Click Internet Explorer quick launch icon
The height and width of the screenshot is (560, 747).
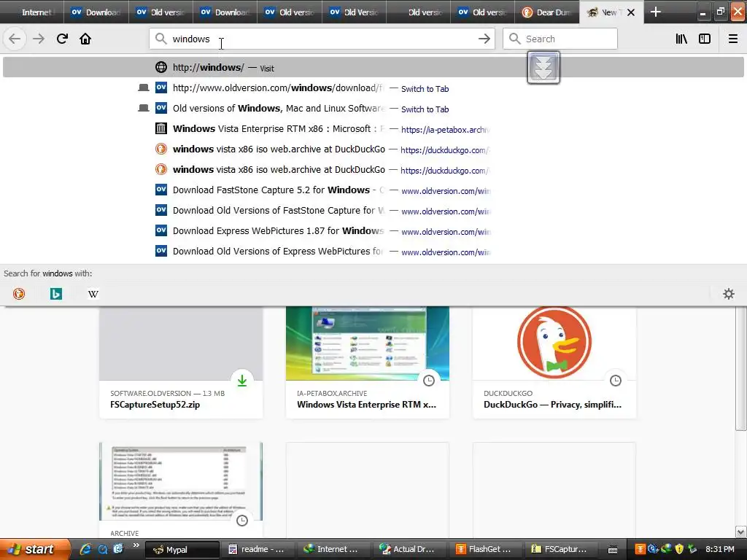pos(85,549)
